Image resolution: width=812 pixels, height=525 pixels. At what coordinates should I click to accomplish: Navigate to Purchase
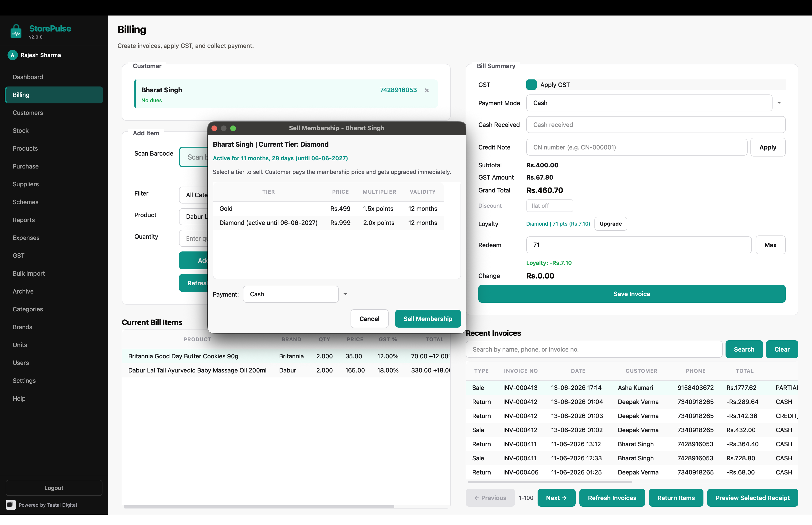tap(54, 166)
